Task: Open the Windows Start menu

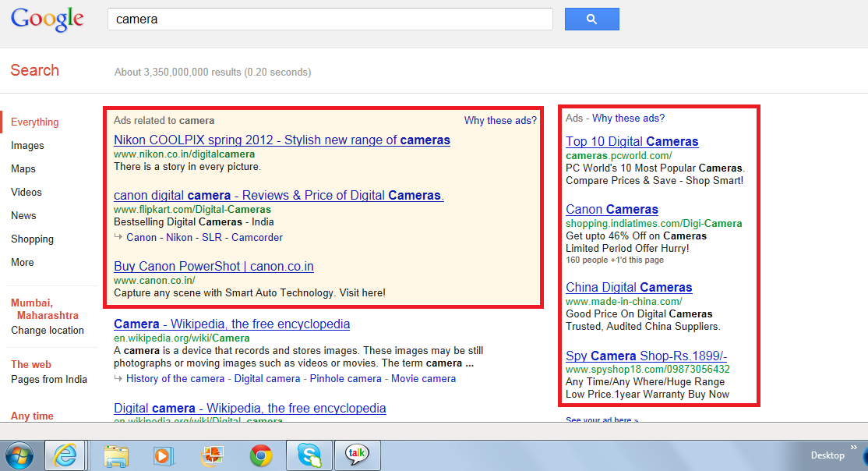Action: [x=19, y=455]
